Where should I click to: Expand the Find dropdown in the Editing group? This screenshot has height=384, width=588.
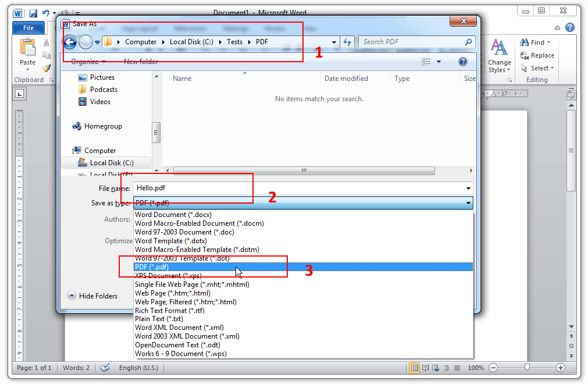point(548,42)
